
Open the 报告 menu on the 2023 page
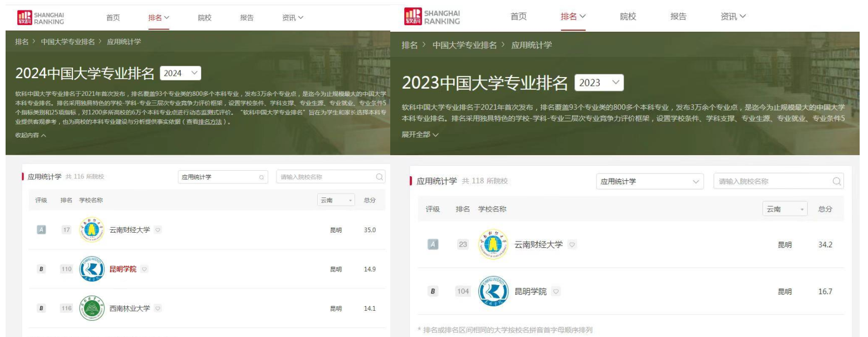[x=678, y=17]
